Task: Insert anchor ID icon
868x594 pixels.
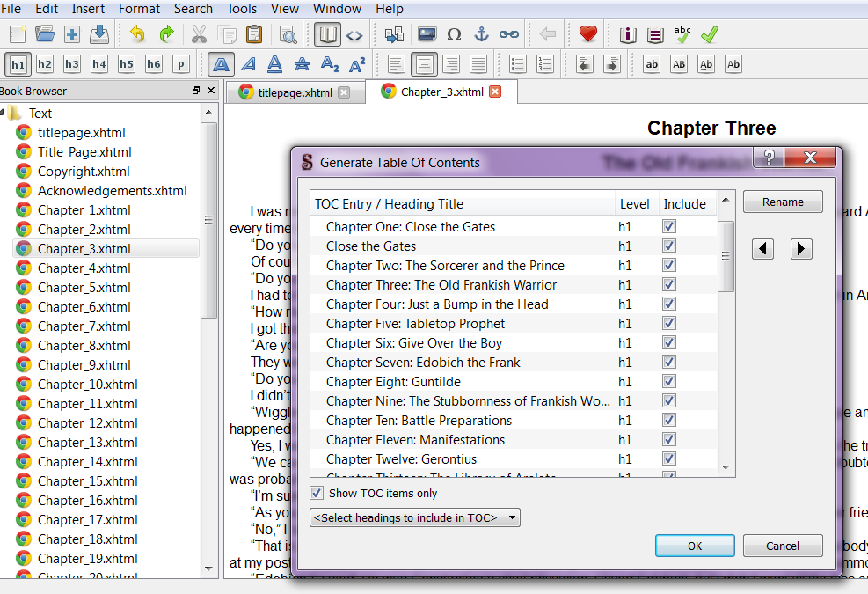Action: [481, 34]
